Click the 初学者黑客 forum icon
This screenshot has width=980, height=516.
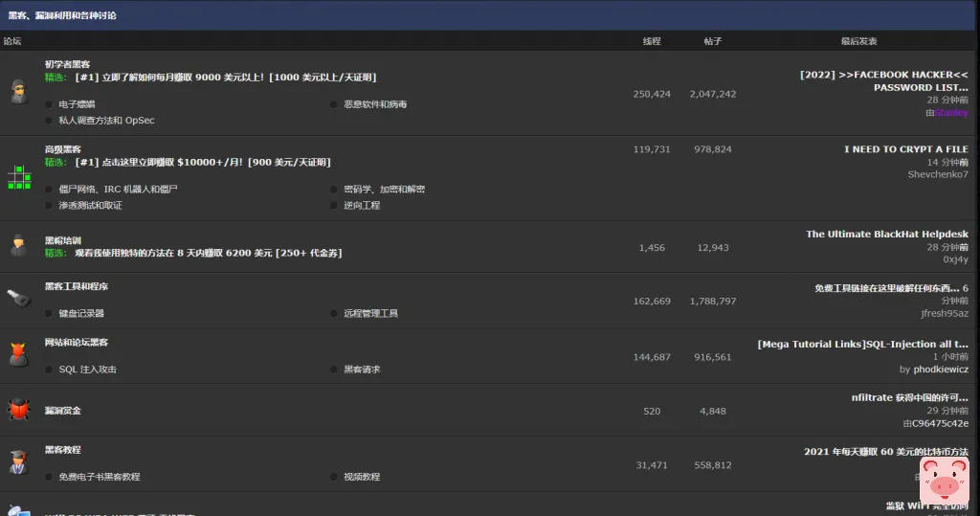[19, 92]
